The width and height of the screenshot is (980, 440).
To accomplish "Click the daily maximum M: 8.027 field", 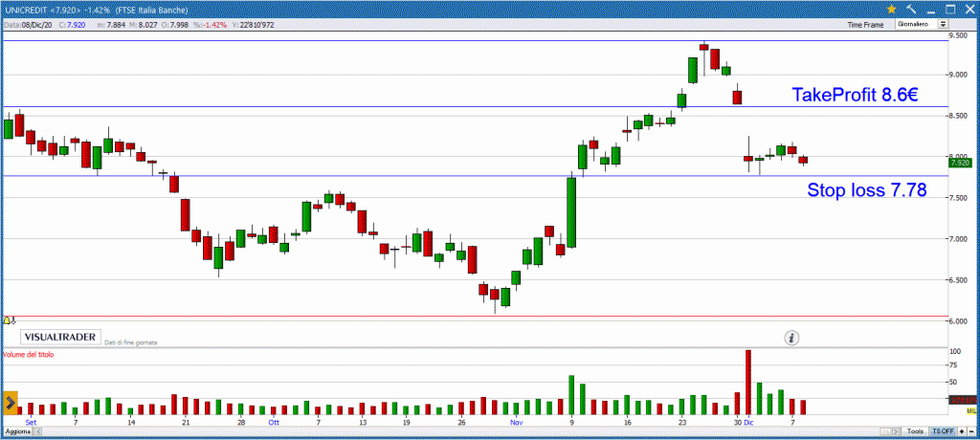I will pos(144,25).
